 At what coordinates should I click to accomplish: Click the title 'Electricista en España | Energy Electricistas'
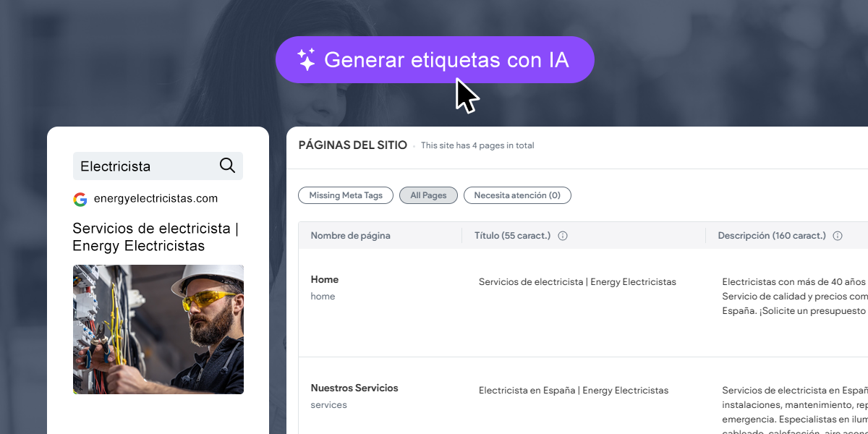point(574,391)
